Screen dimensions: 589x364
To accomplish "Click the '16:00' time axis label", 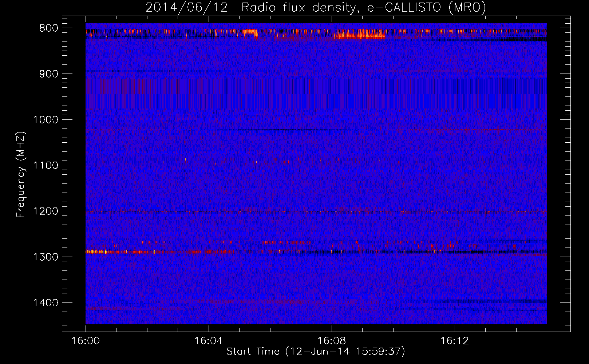I will click(x=86, y=341).
